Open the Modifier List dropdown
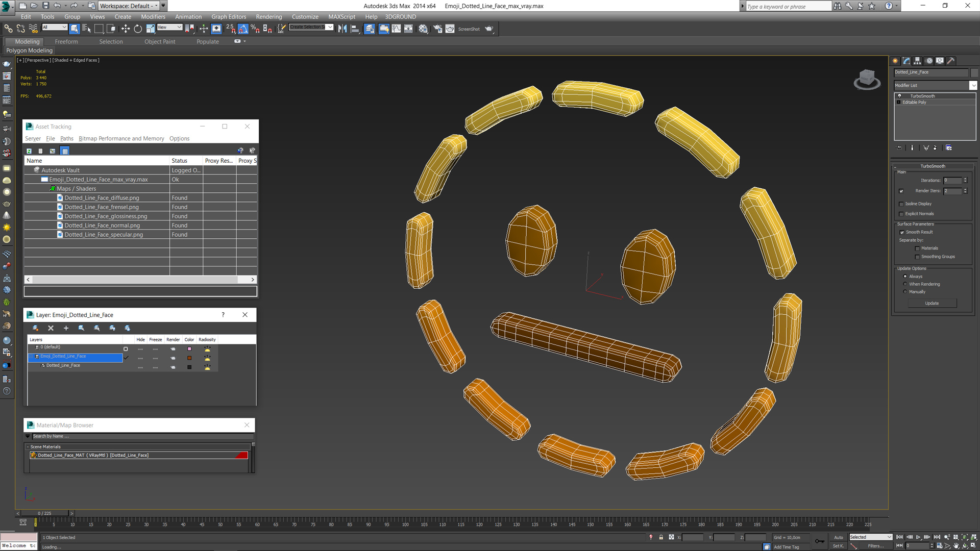 [974, 85]
